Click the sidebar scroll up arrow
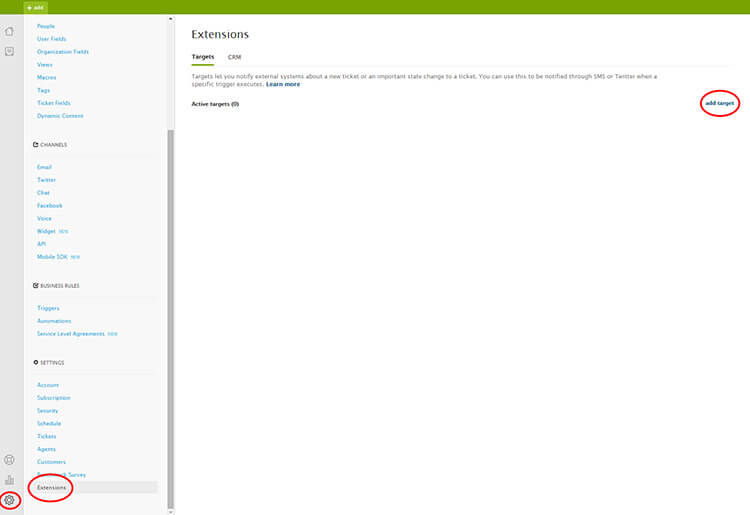The width and height of the screenshot is (750, 515). coord(171,19)
